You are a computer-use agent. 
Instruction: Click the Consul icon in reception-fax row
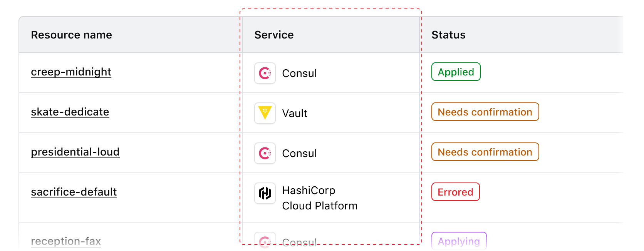pos(265,242)
